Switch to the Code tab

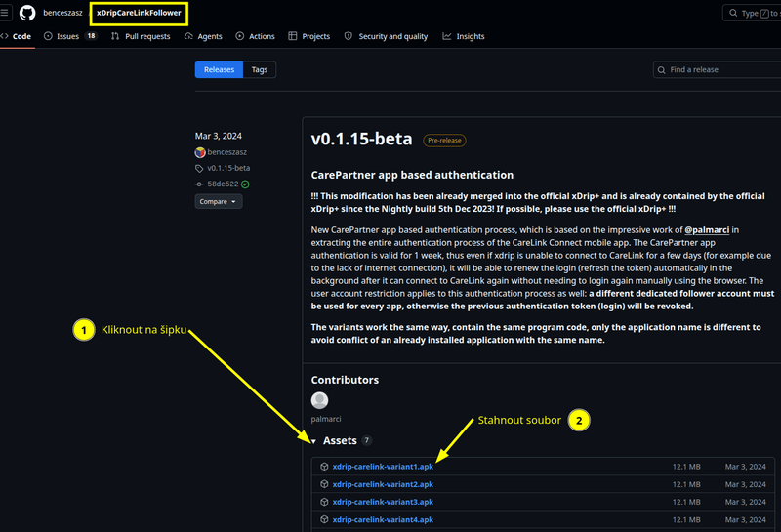[17, 36]
